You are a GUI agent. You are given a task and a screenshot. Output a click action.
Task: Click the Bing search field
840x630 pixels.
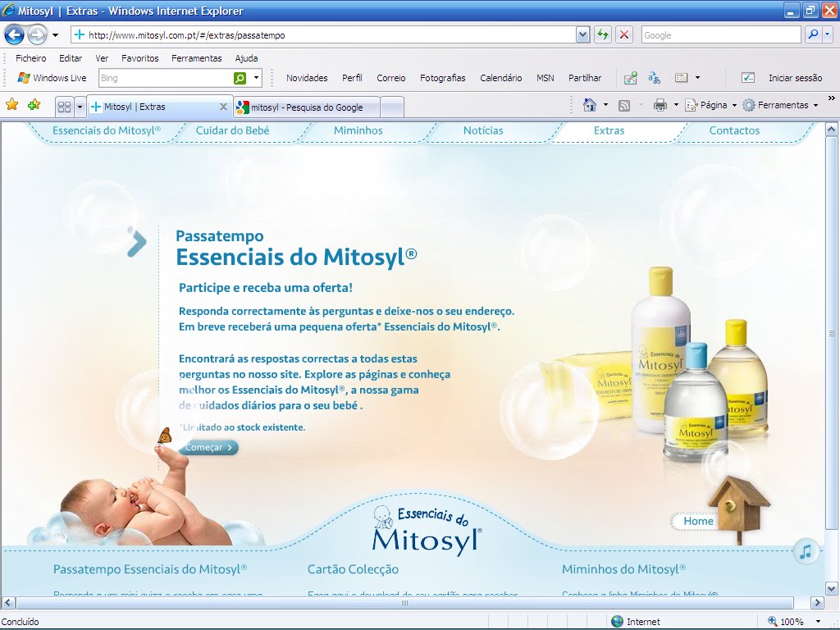(165, 78)
